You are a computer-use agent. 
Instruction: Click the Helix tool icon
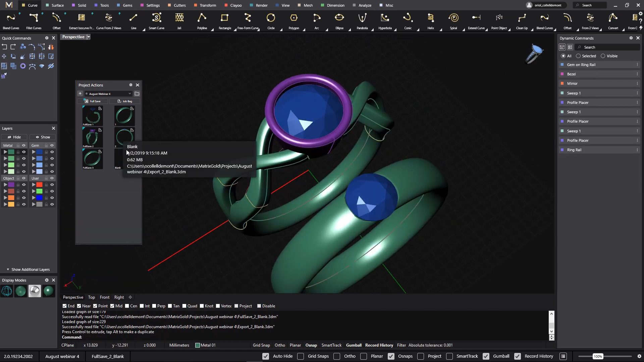[x=430, y=18]
